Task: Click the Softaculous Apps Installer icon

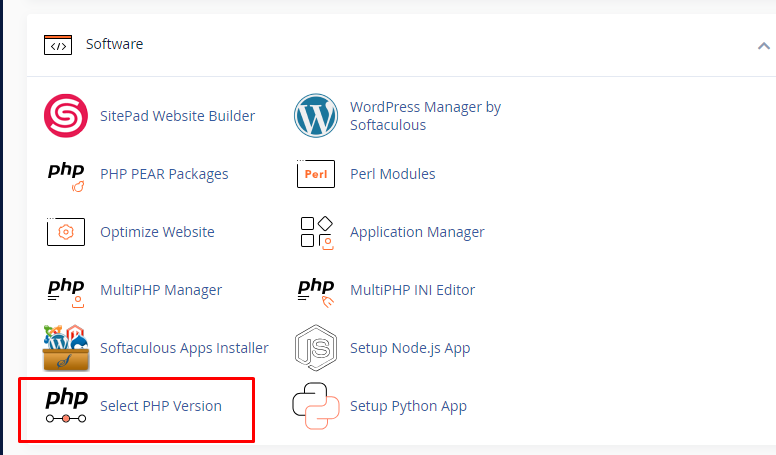Action: 66,348
